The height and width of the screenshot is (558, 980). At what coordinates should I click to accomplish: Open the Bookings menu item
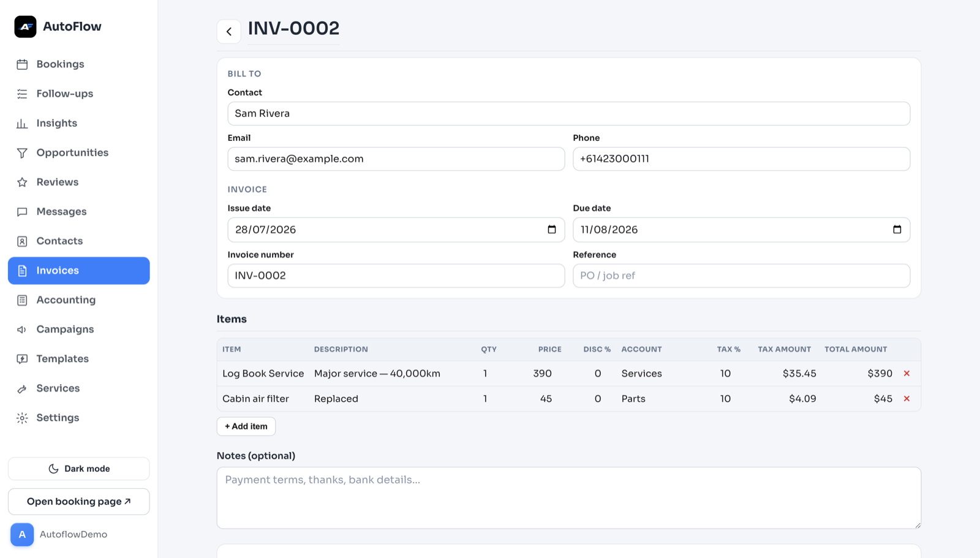coord(79,64)
